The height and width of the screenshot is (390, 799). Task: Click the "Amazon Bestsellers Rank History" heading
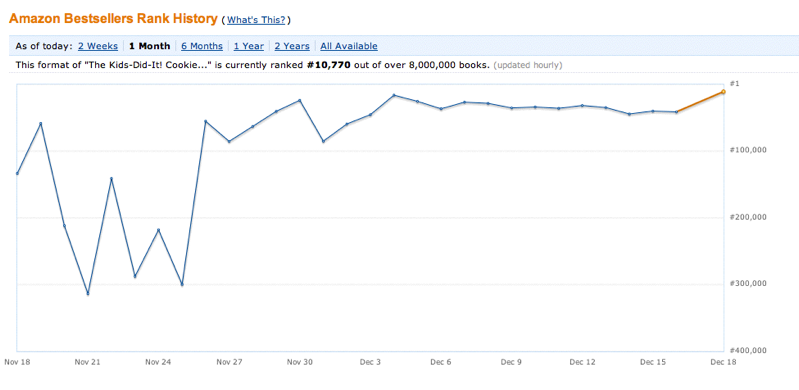click(113, 19)
